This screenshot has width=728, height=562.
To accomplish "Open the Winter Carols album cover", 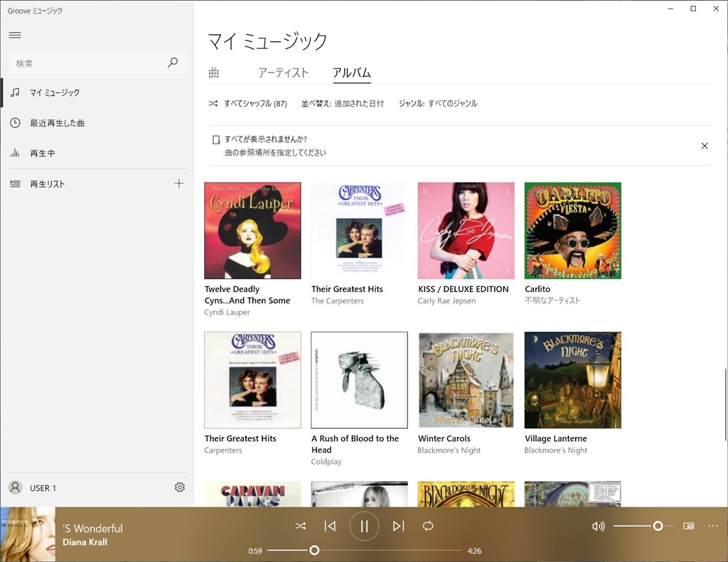I will click(466, 380).
